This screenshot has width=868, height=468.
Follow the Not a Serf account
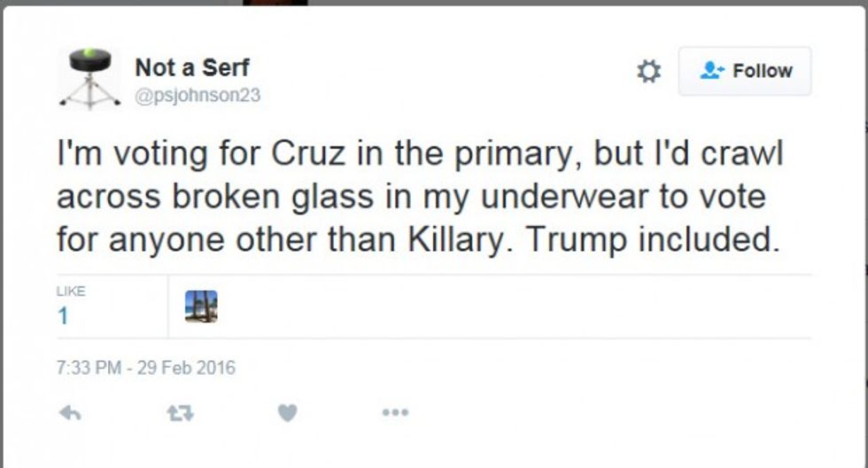click(x=745, y=72)
